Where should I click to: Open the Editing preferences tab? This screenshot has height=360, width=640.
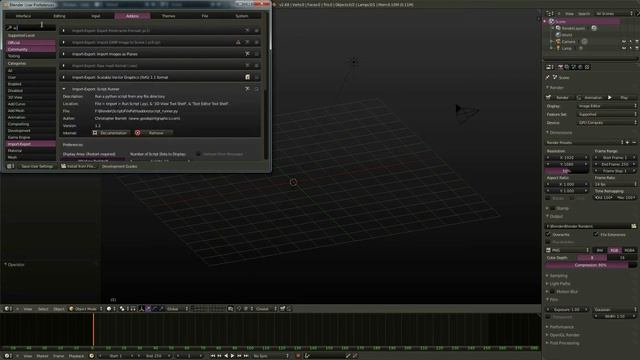pyautogui.click(x=60, y=16)
